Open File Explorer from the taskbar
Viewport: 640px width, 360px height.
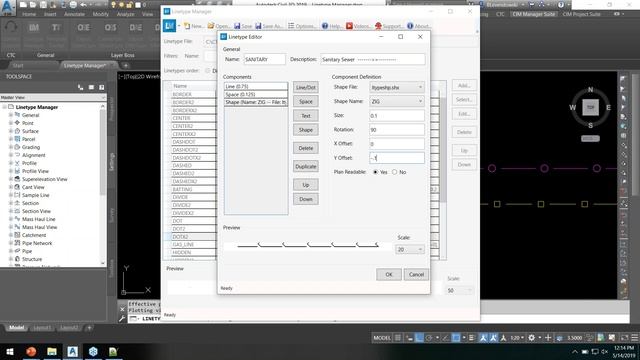click(x=52, y=351)
